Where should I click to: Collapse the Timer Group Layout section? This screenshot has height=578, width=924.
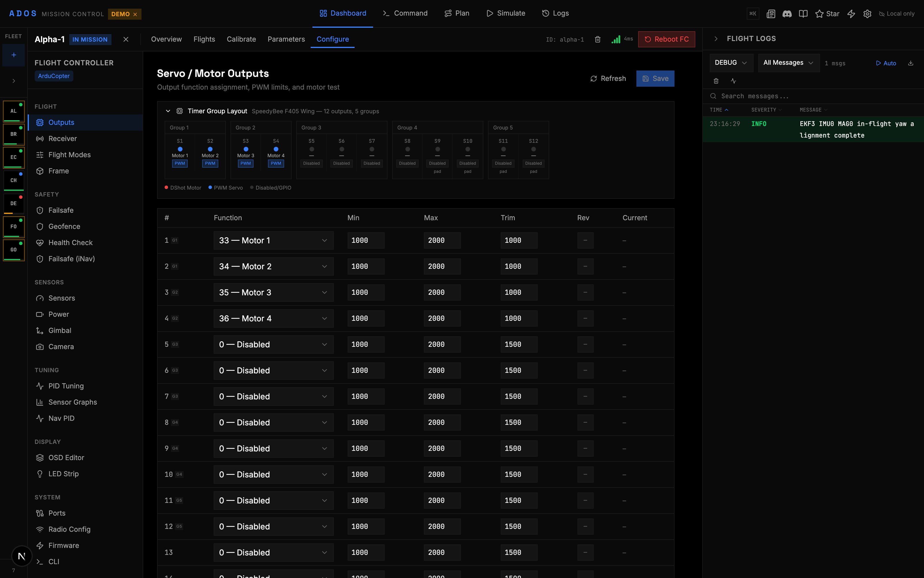(x=168, y=111)
